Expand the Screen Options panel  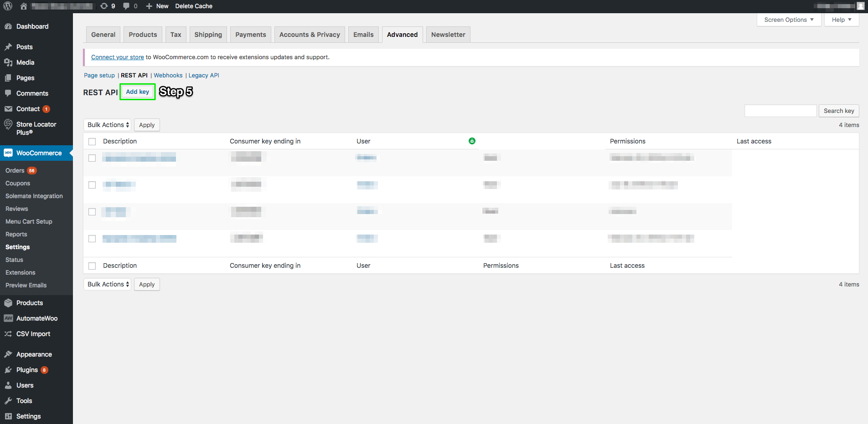pos(789,20)
